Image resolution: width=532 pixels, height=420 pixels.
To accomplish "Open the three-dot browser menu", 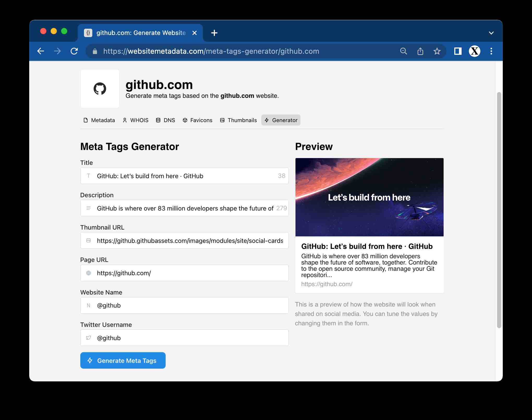I will tap(491, 51).
